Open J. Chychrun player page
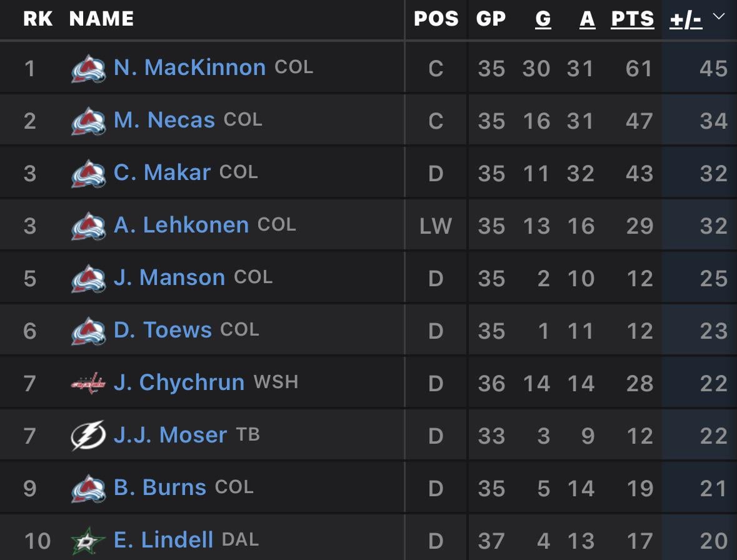This screenshot has height=560, width=737. point(179,382)
